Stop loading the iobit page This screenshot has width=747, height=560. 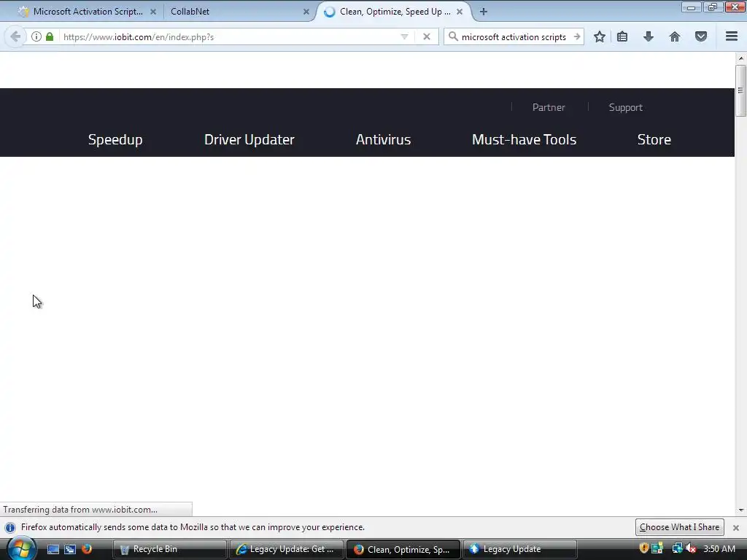[427, 36]
